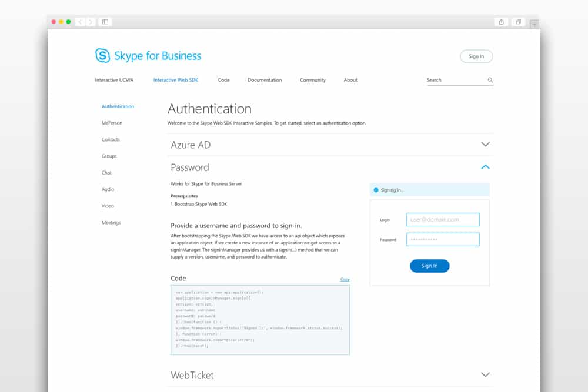
Task: Expand the WebTicket section chevron
Action: point(485,374)
